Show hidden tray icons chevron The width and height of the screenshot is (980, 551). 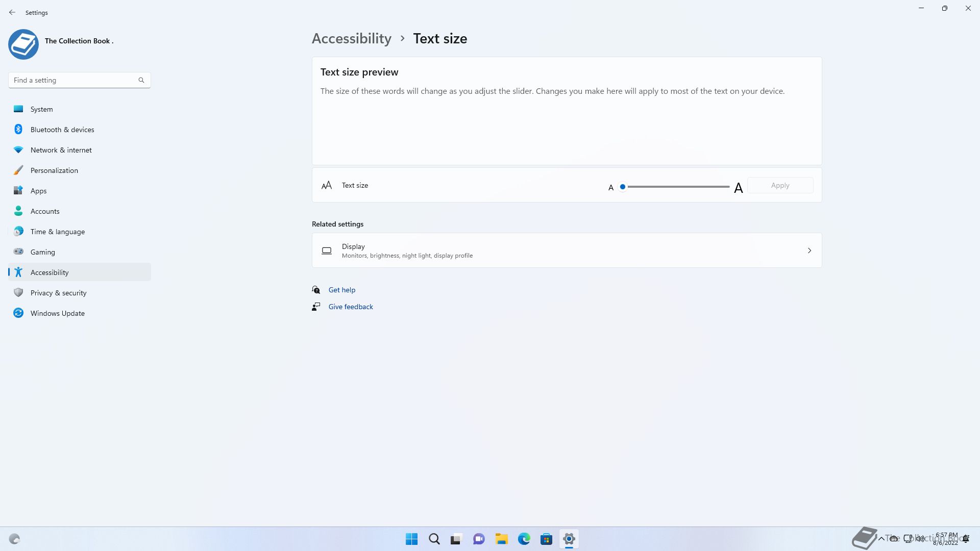point(881,538)
